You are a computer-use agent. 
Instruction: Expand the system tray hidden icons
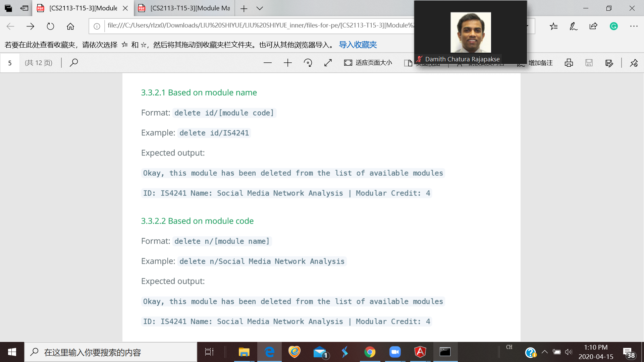pyautogui.click(x=544, y=352)
